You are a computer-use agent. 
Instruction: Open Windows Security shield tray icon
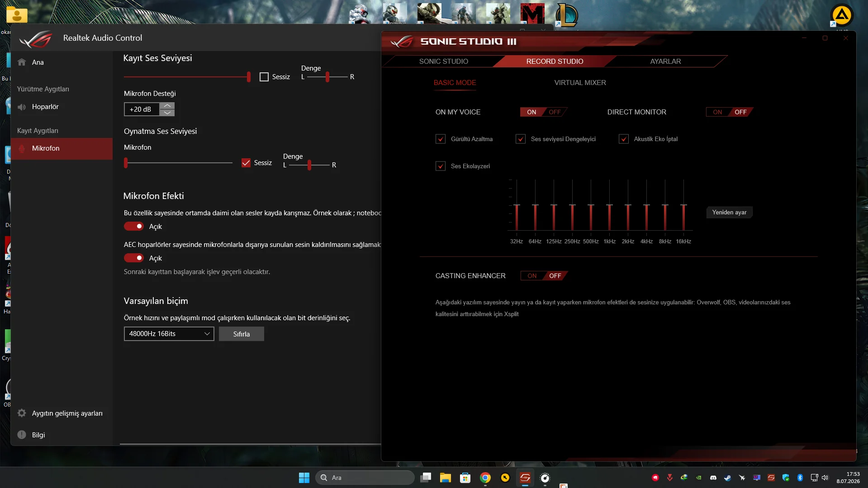[786, 478]
